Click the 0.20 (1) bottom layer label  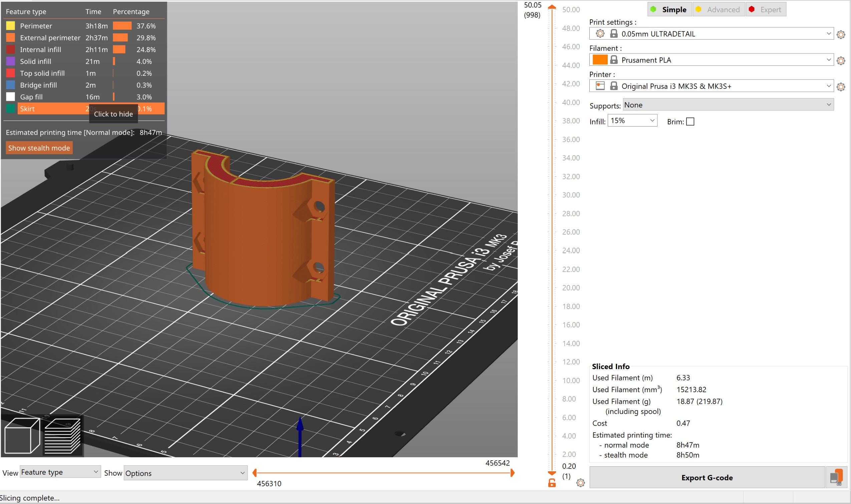tap(568, 471)
